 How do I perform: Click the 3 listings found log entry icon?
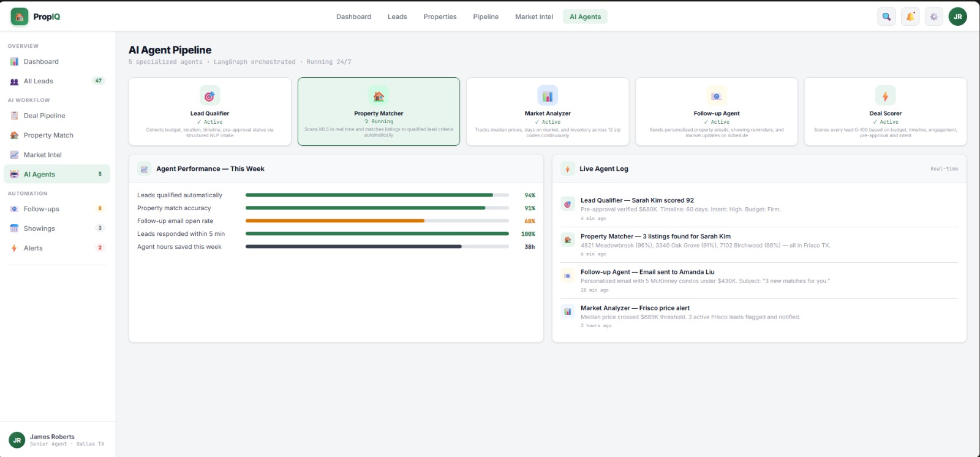568,240
